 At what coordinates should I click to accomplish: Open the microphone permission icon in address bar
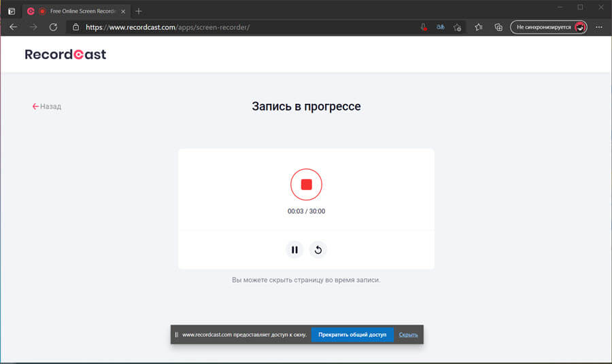(x=424, y=27)
